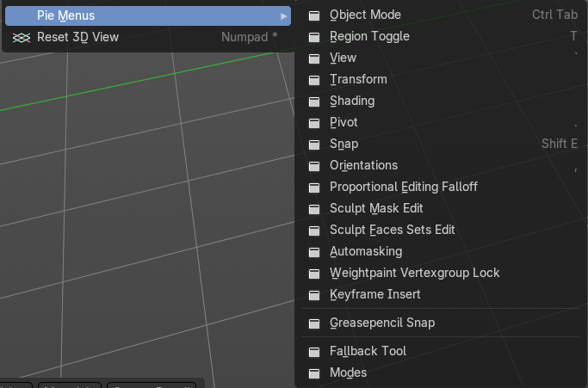Click the icon next to Transform

point(314,80)
